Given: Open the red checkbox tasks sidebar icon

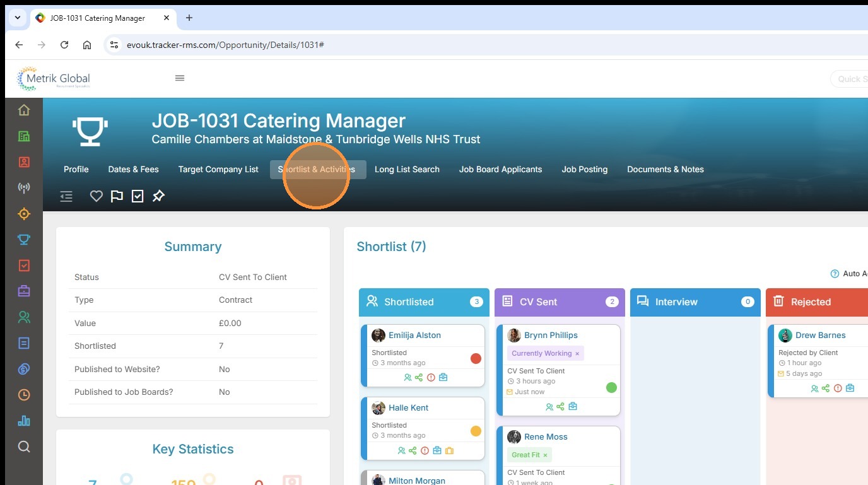Looking at the screenshot, I should tap(24, 266).
